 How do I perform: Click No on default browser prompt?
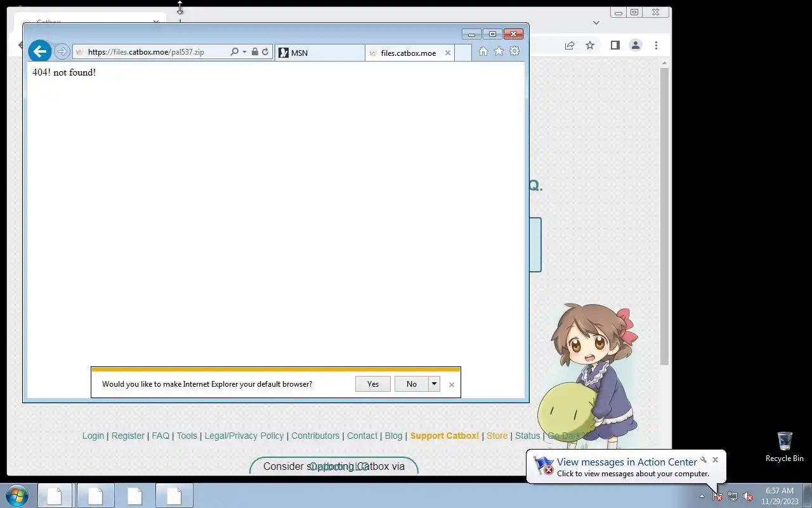tap(412, 384)
